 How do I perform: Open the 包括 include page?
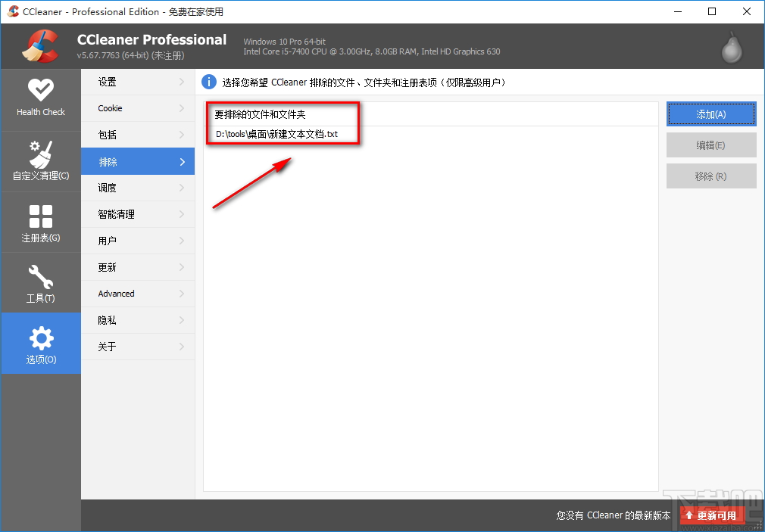(x=138, y=135)
